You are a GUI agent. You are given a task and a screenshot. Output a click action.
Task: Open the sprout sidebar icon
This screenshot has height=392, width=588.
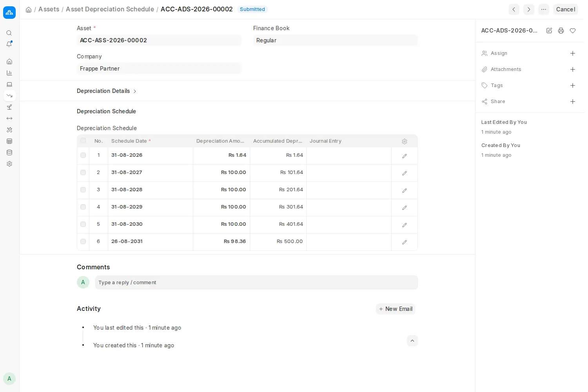click(x=9, y=107)
